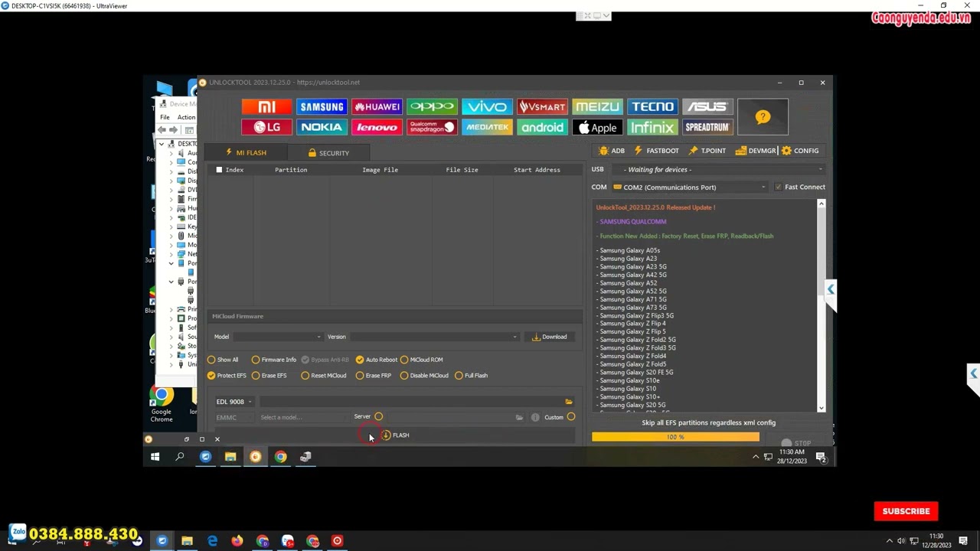Open the USB device dropdown

pyautogui.click(x=718, y=170)
